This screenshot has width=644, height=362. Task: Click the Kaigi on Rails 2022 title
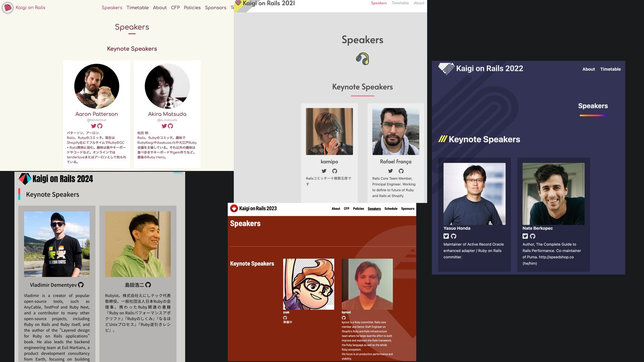(489, 68)
